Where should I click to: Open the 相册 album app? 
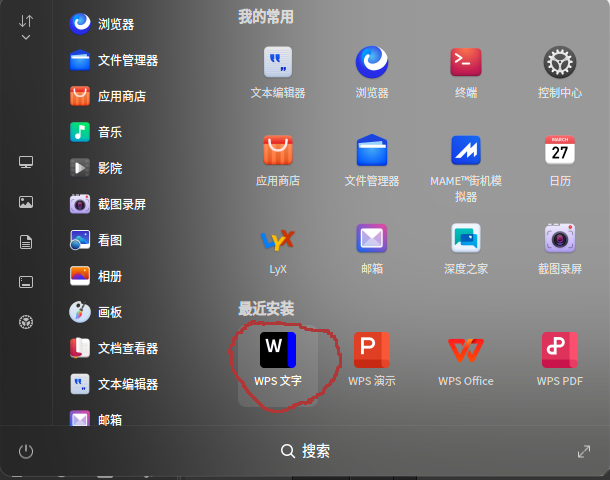coord(96,276)
